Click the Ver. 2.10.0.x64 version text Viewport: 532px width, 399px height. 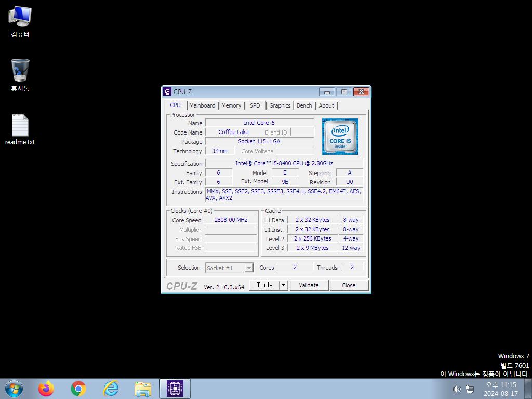(x=224, y=287)
